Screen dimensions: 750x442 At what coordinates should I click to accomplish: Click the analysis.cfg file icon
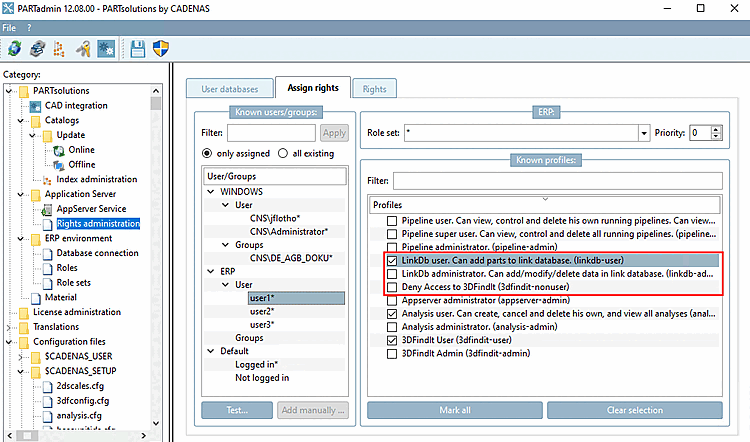point(47,416)
